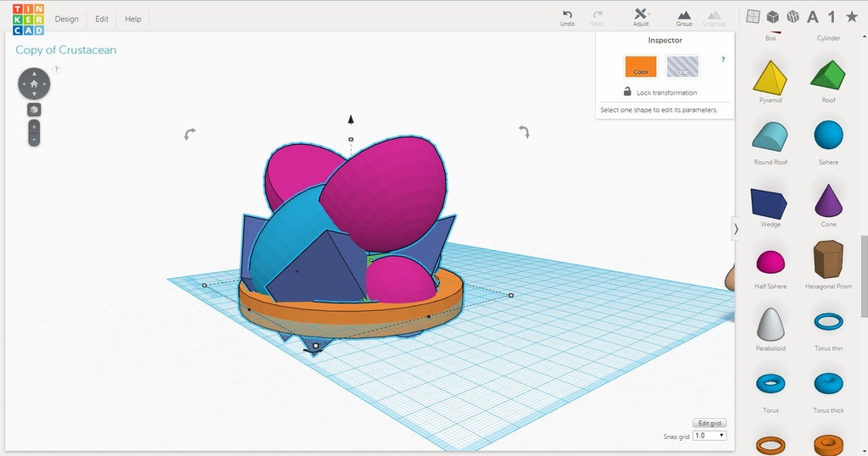Click the Tinkercad logo

coord(28,19)
